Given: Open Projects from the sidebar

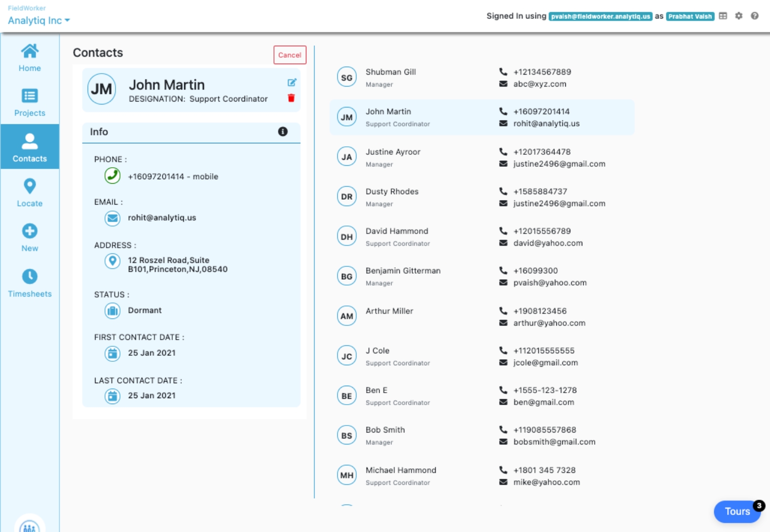Looking at the screenshot, I should click(x=30, y=103).
